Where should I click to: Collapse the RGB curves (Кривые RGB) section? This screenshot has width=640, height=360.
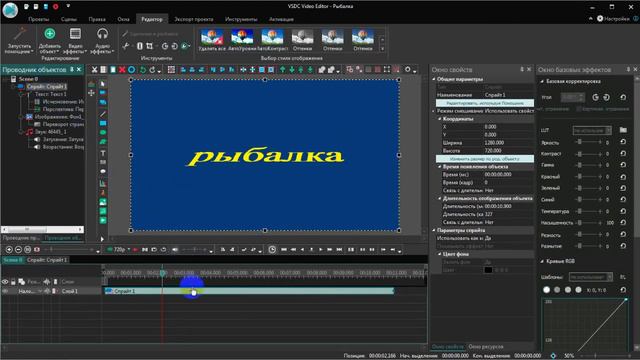click(542, 261)
